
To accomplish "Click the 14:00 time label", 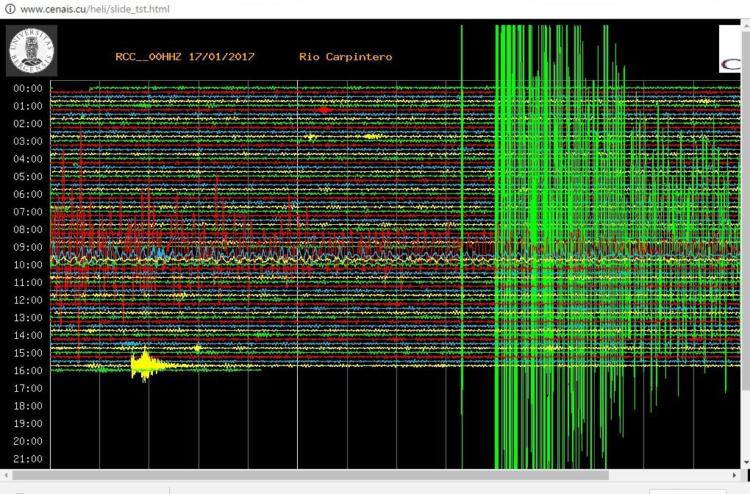I will coord(26,336).
